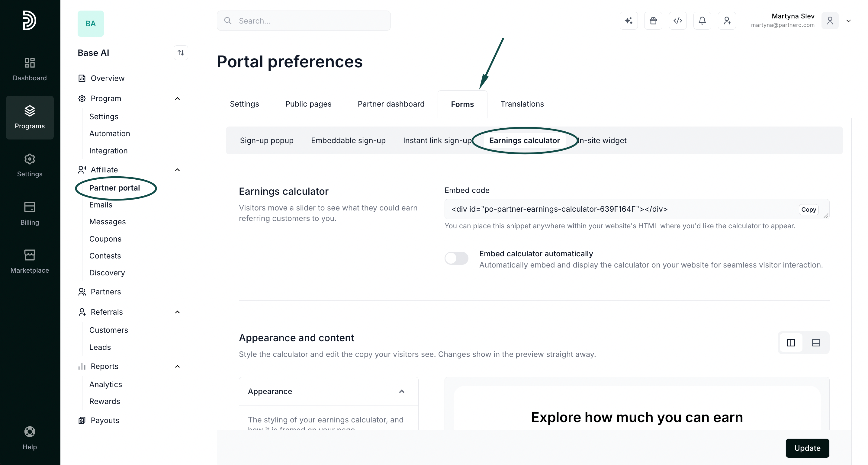Open notifications bell icon
Viewport: 868px width, 465px height.
(x=702, y=21)
